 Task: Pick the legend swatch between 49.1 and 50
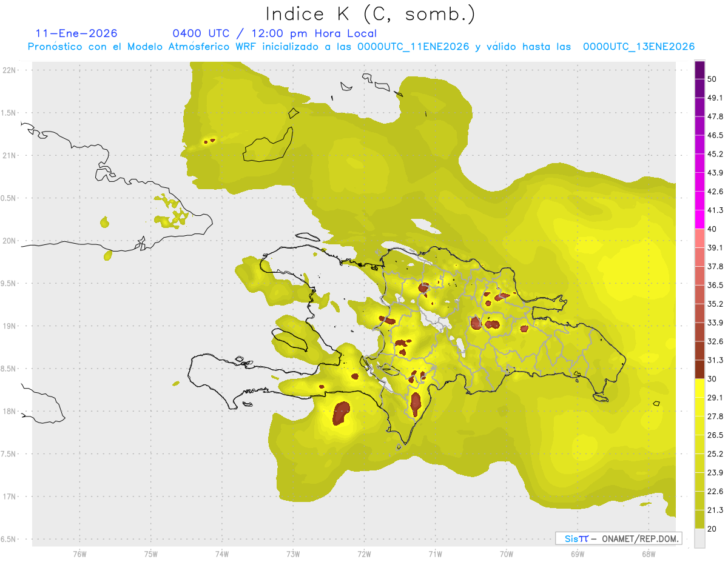tap(700, 89)
